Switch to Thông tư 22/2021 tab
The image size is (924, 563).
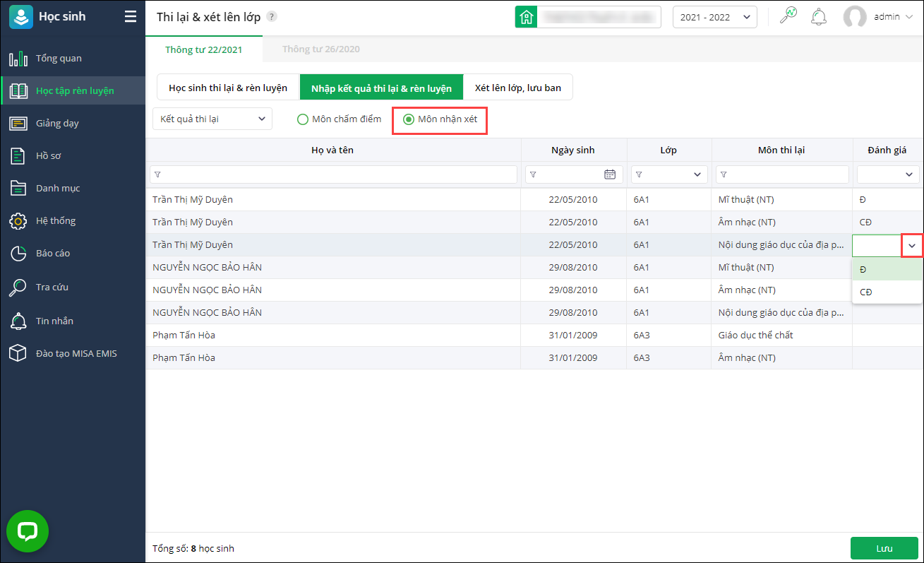click(203, 49)
